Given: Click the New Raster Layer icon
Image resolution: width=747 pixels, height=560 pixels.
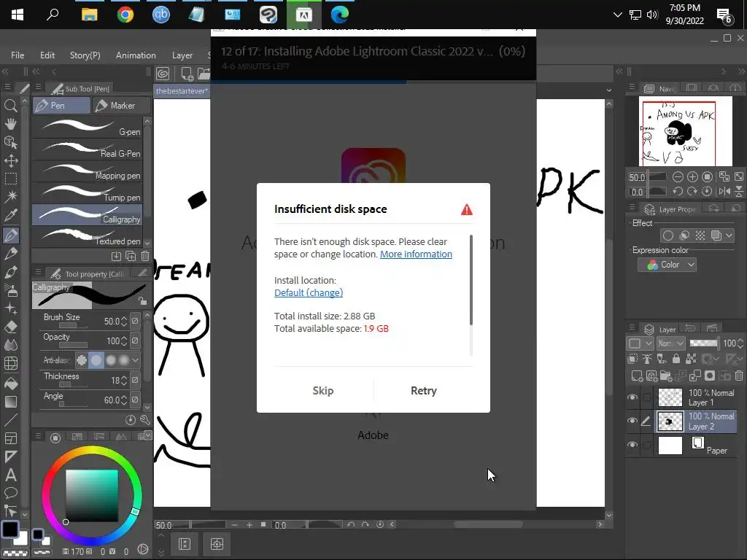Looking at the screenshot, I should (637, 376).
